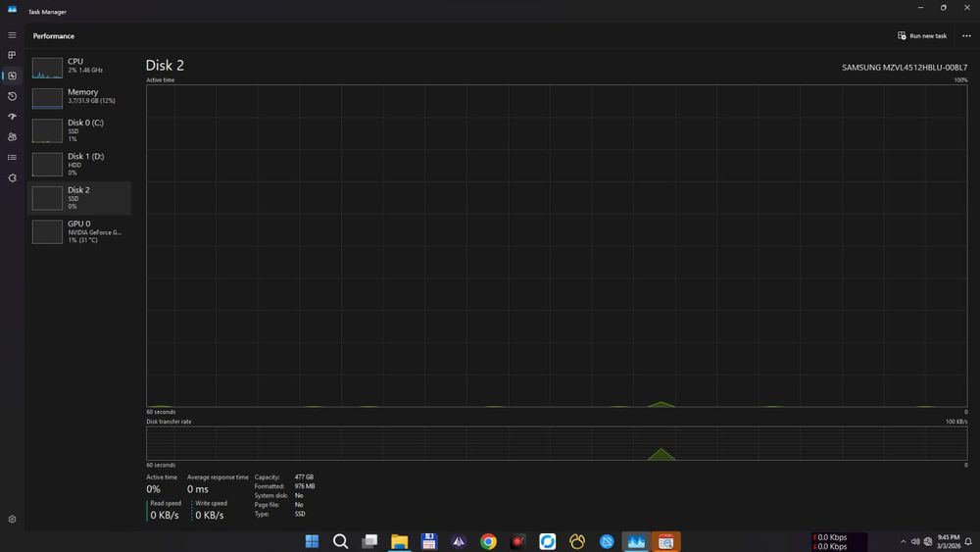The image size is (980, 552).
Task: Click the Task Manager taskbar icon
Action: pyautogui.click(x=636, y=541)
